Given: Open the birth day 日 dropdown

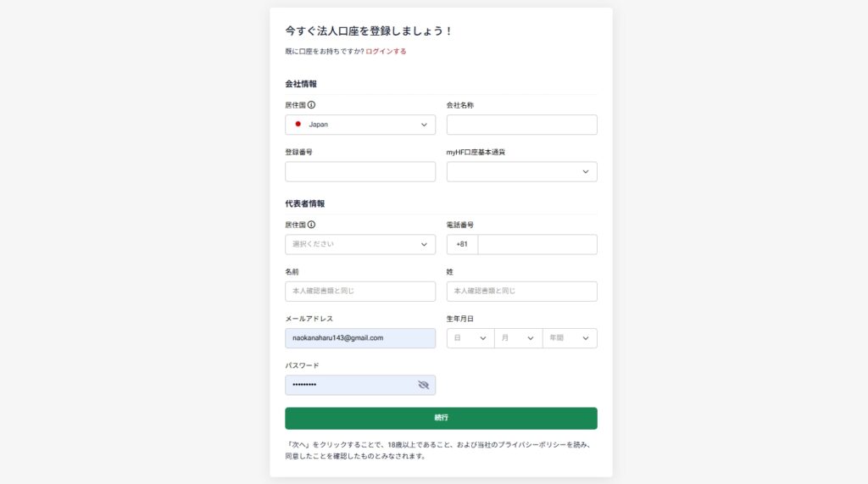Looking at the screenshot, I should coord(470,338).
